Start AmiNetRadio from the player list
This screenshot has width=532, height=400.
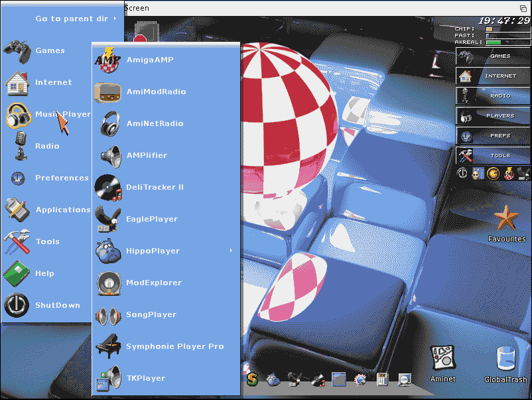click(x=166, y=124)
